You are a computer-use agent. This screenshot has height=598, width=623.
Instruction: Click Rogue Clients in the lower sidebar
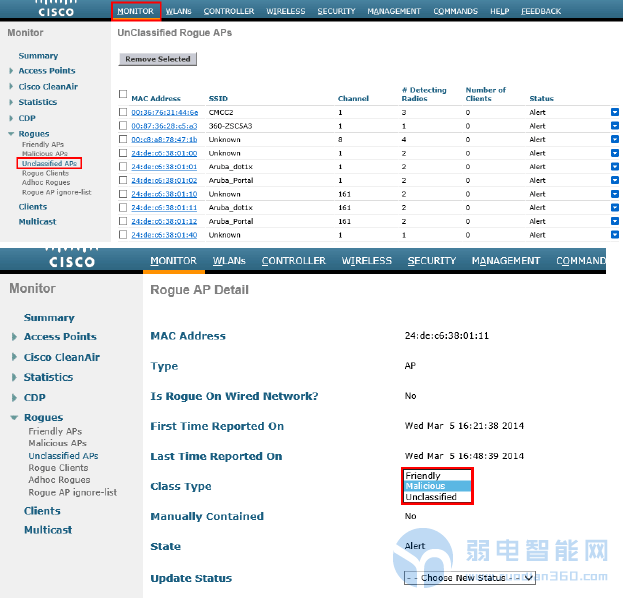[58, 468]
